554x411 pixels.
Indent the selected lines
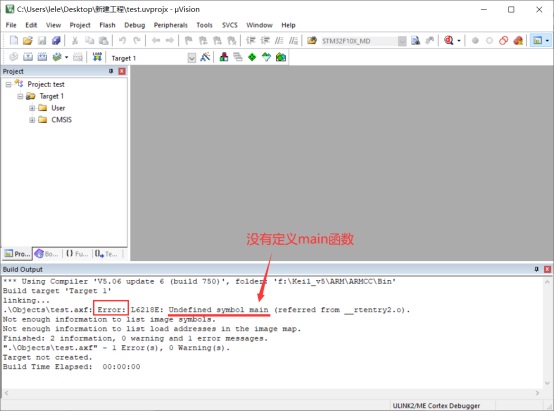pyautogui.click(x=251, y=40)
